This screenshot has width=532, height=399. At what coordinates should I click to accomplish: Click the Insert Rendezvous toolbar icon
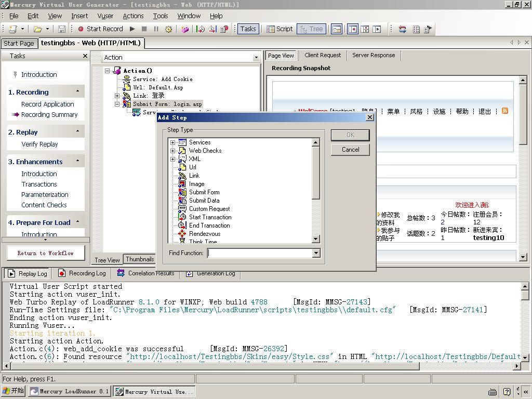point(224,29)
